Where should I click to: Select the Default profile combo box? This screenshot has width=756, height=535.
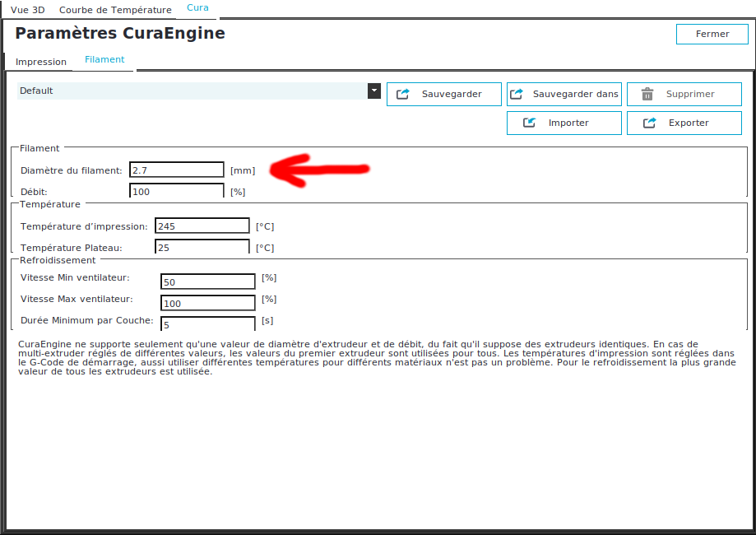(x=198, y=91)
